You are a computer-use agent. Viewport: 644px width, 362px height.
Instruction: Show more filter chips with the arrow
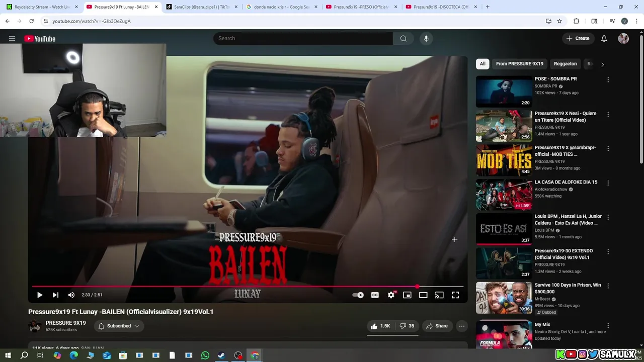[602, 64]
